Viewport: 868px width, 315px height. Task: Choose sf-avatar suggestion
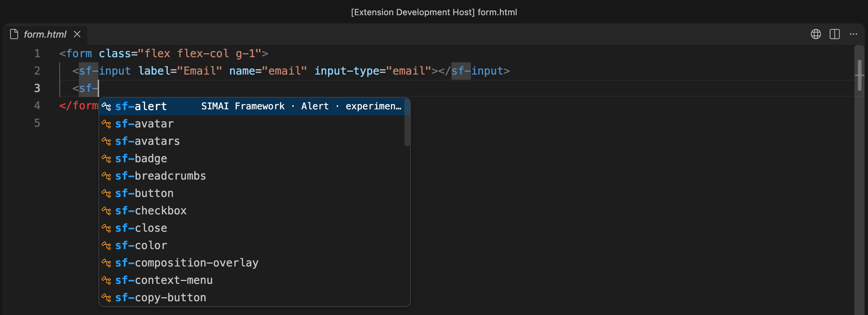click(x=255, y=124)
